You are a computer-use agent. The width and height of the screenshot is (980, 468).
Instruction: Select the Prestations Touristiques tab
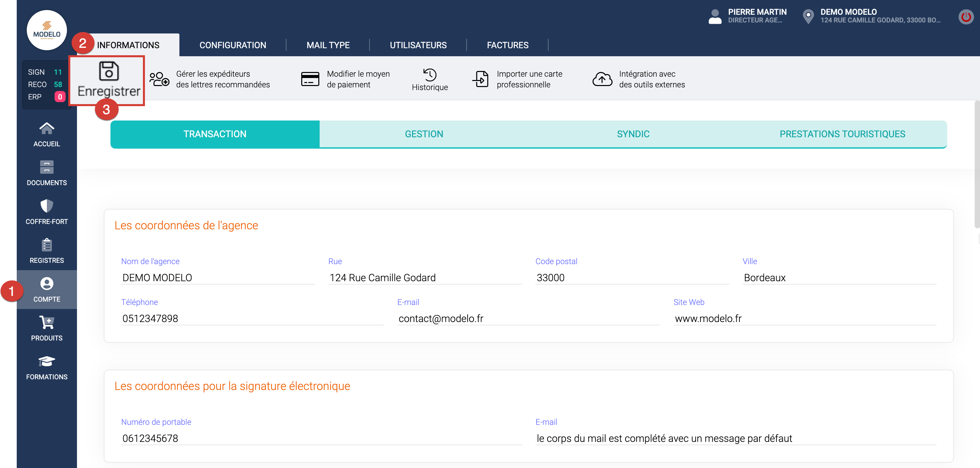tap(842, 134)
